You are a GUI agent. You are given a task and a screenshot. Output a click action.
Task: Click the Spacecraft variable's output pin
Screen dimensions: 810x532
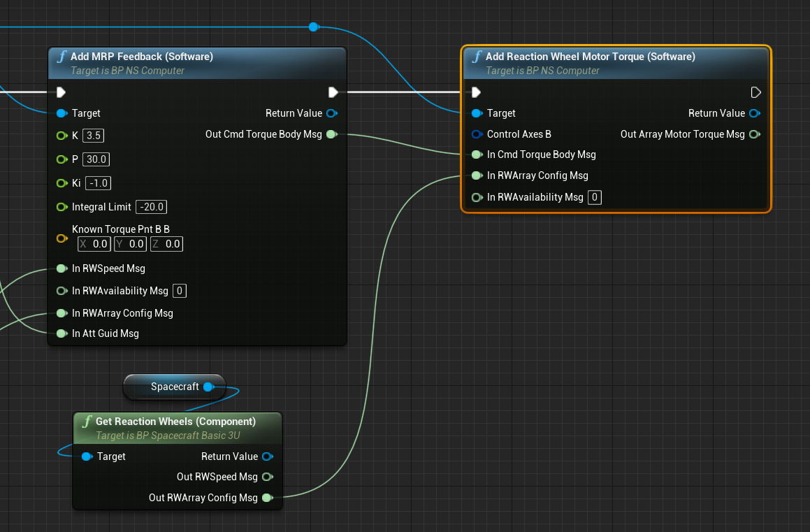pyautogui.click(x=208, y=387)
